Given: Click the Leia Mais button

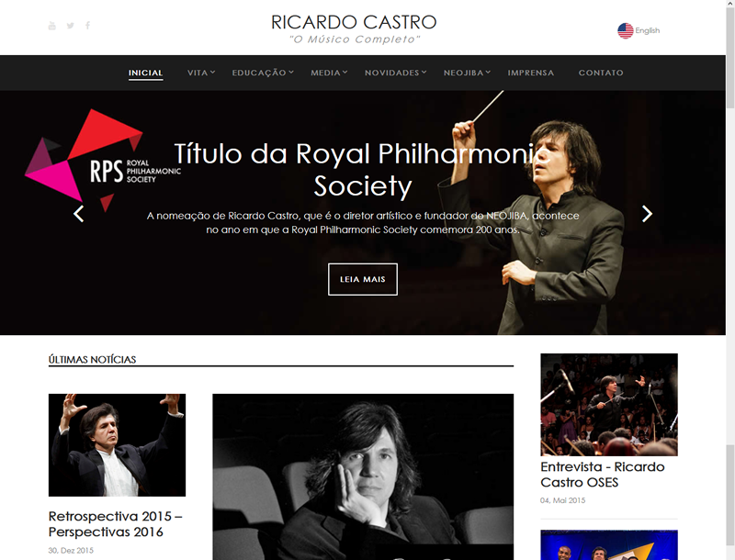Looking at the screenshot, I should [363, 279].
